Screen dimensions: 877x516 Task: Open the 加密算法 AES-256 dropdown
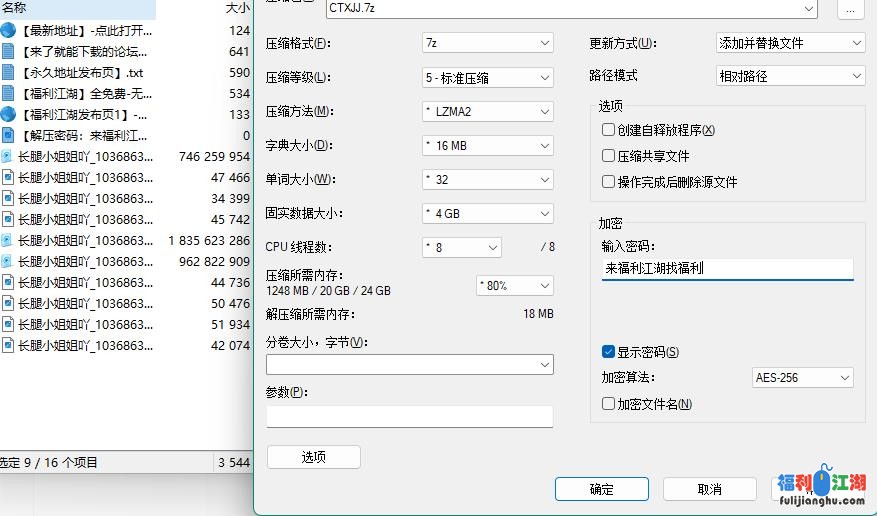(802, 378)
